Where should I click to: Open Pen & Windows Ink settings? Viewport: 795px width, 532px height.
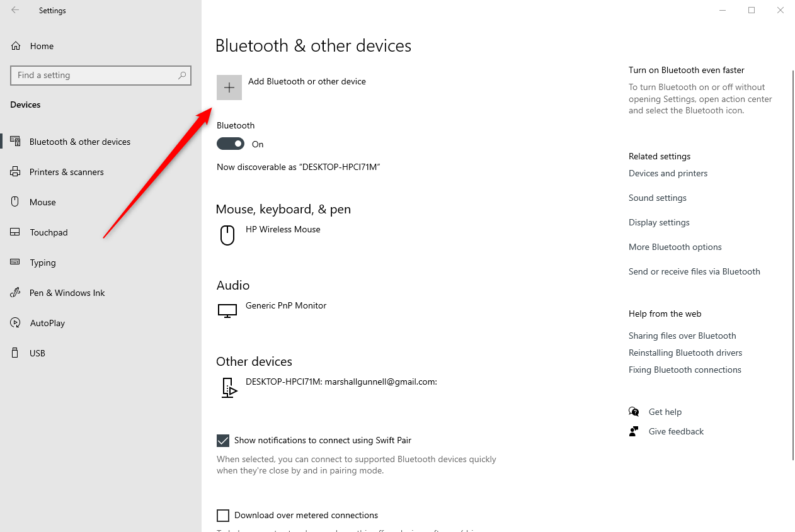(x=14, y=292)
